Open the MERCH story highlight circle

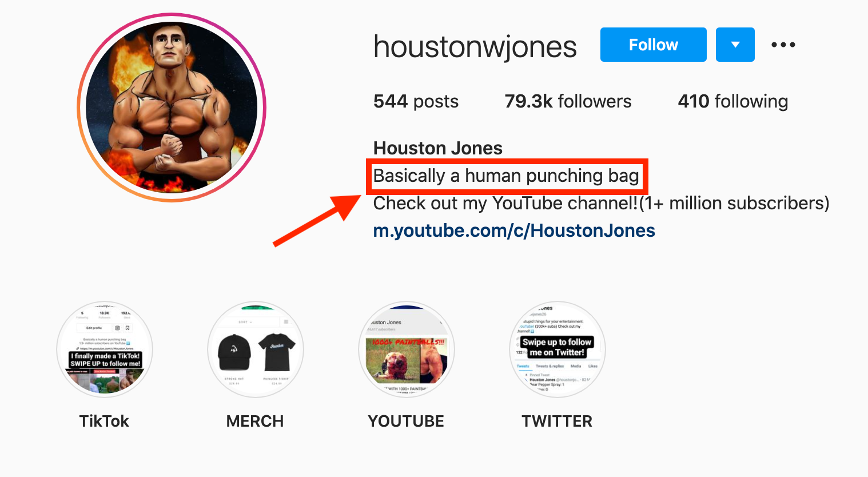coord(256,349)
